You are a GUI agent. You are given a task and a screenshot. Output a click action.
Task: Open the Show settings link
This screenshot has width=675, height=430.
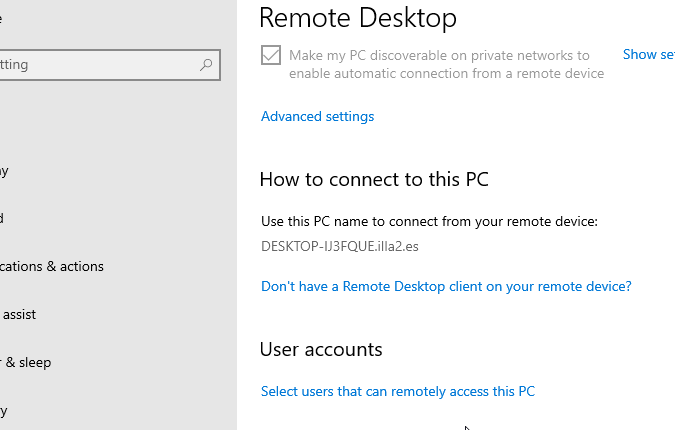648,55
